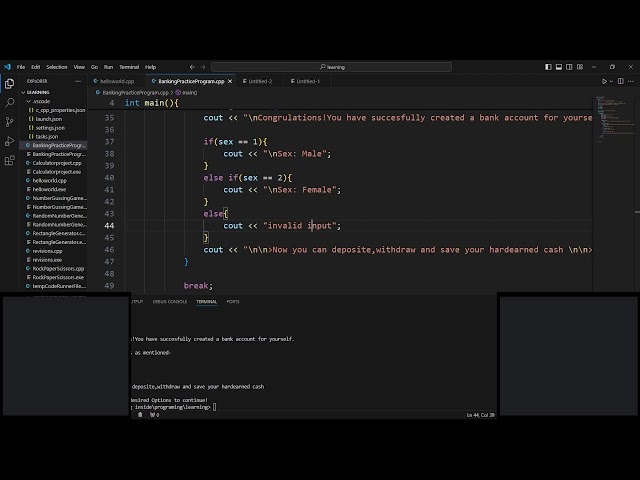
Task: Click the break; statement on line 49
Action: [198, 286]
